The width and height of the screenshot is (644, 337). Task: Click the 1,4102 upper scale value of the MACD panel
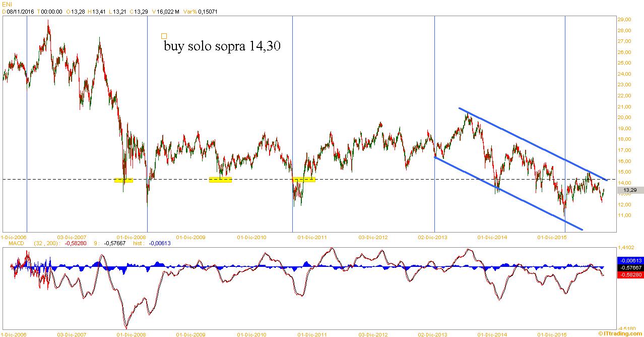[627, 248]
